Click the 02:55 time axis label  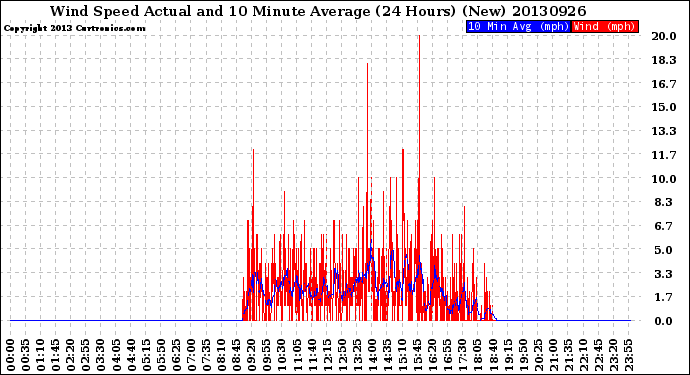(86, 355)
